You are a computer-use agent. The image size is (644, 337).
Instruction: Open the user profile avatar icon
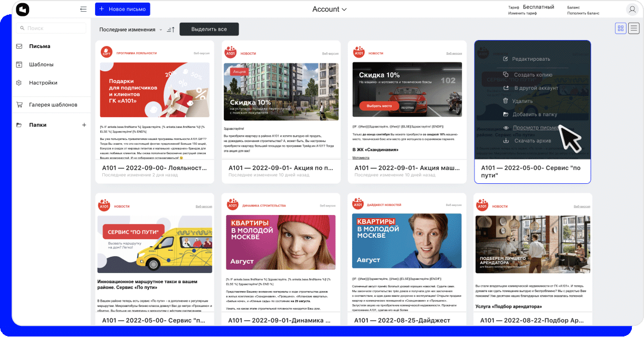tap(632, 10)
